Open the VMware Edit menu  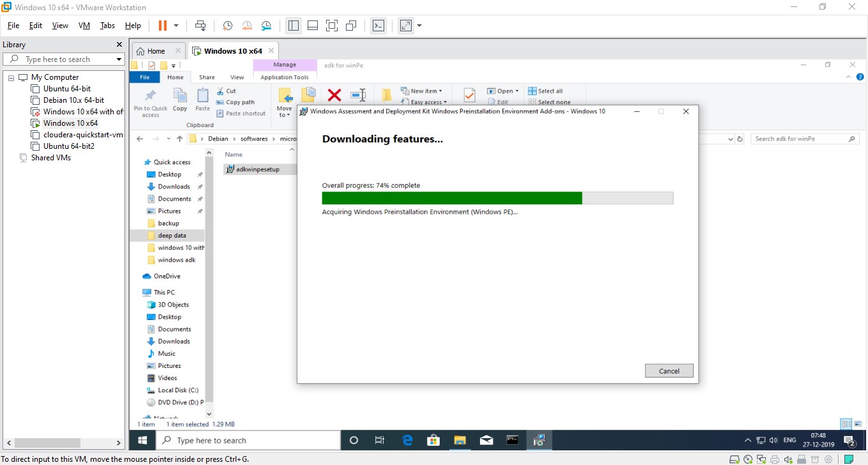coord(36,26)
